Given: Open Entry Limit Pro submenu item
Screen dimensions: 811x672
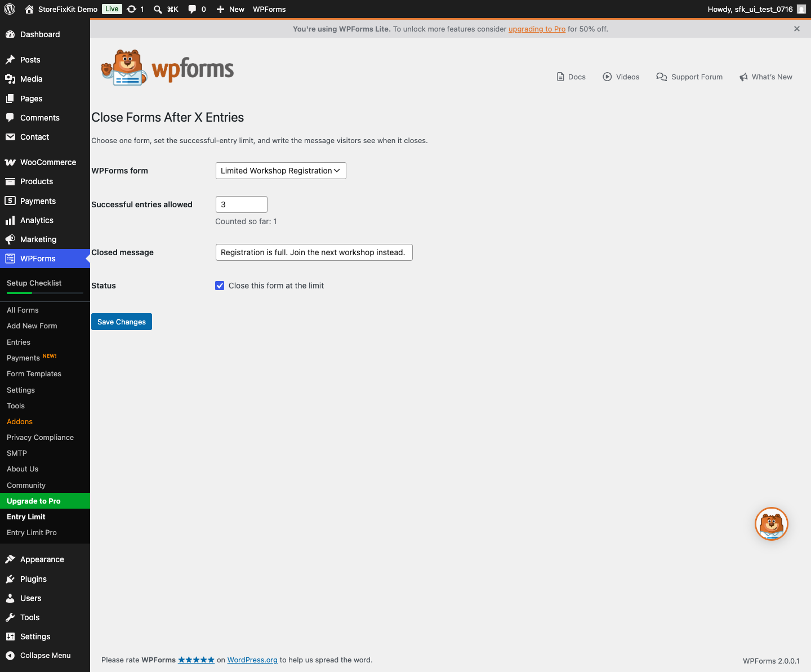Looking at the screenshot, I should [32, 532].
